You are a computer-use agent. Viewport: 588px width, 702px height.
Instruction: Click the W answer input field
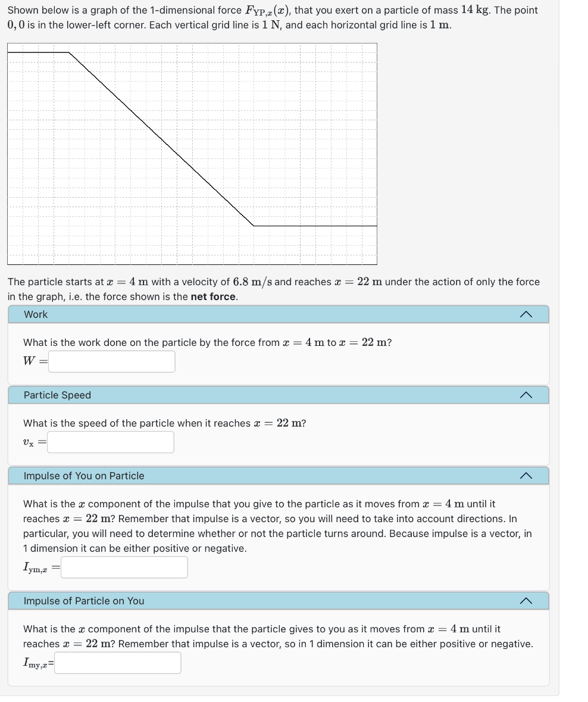point(111,361)
